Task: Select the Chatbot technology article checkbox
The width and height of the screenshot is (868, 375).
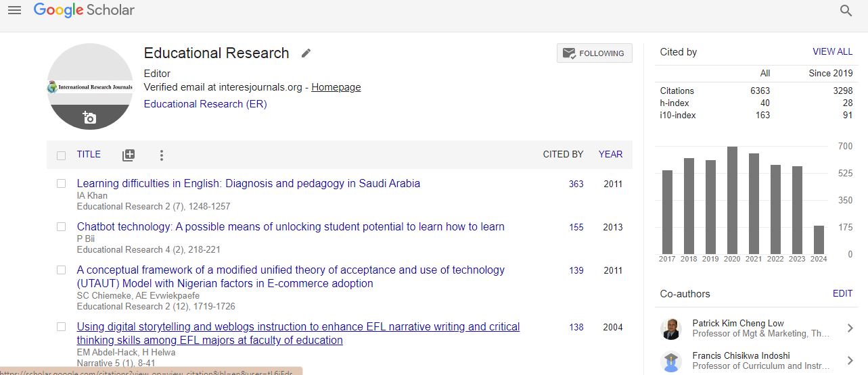Action: [62, 227]
